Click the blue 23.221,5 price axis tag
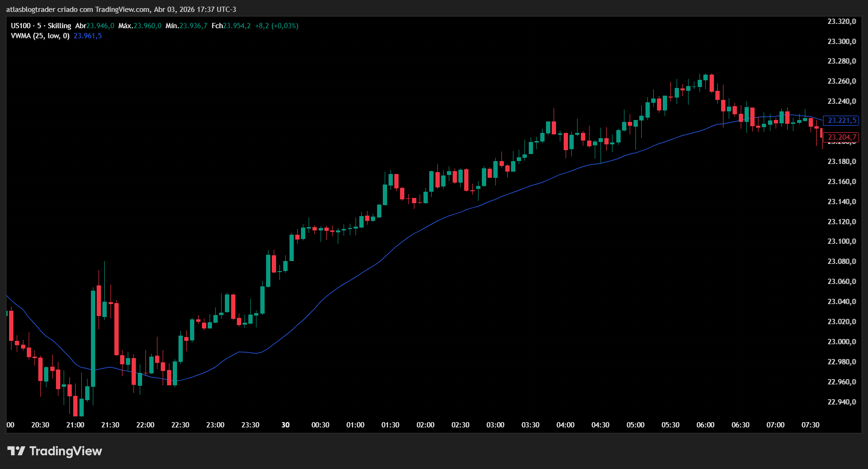 841,120
